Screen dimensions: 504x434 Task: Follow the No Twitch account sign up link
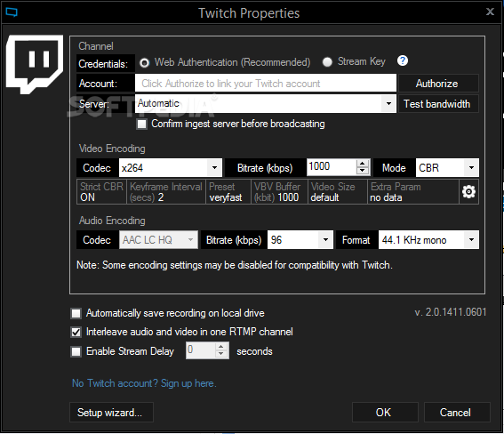click(x=144, y=383)
